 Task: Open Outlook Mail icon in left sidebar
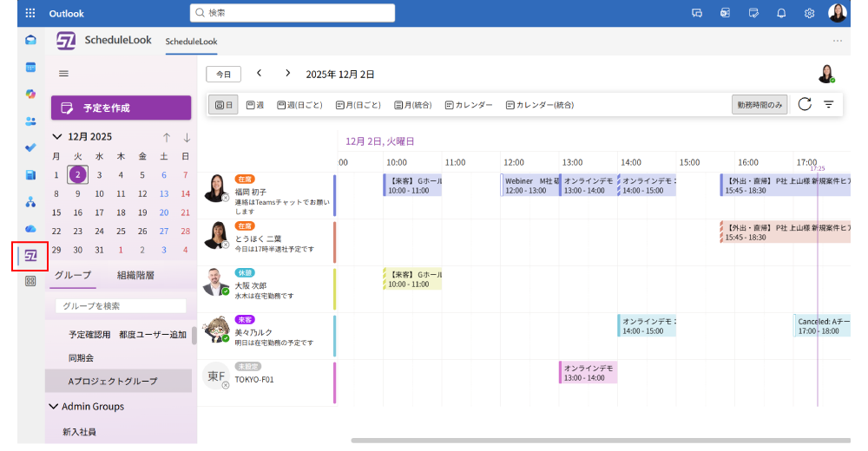[x=30, y=40]
